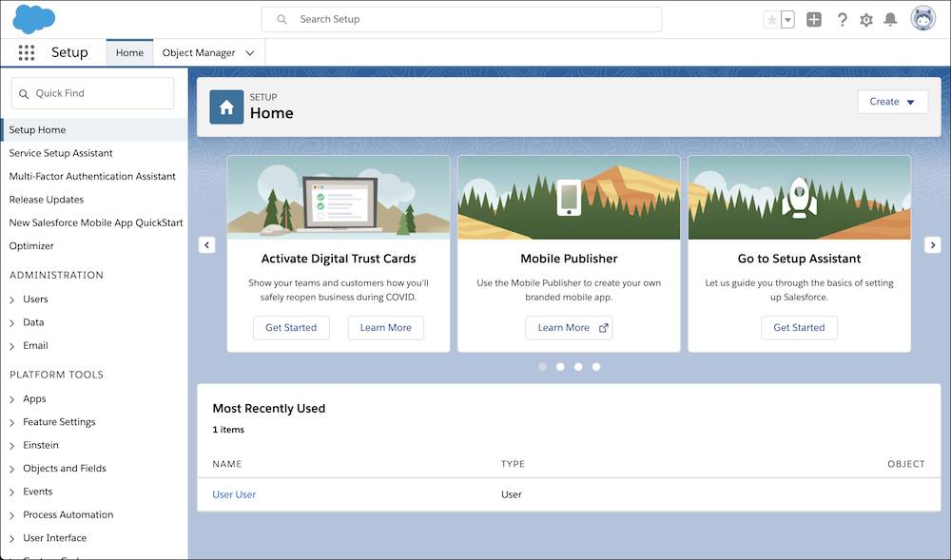Open Service Setup Assistant
951x560 pixels.
click(x=61, y=153)
